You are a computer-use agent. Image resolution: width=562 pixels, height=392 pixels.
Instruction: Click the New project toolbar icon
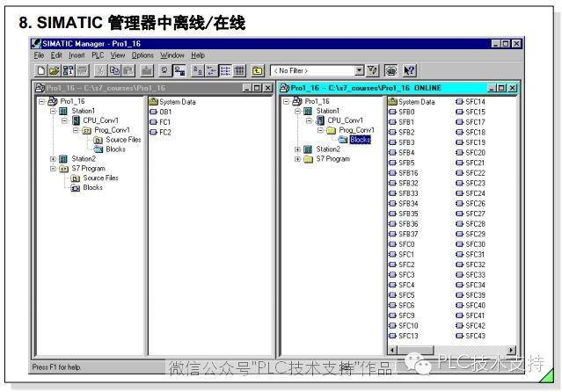(40, 70)
